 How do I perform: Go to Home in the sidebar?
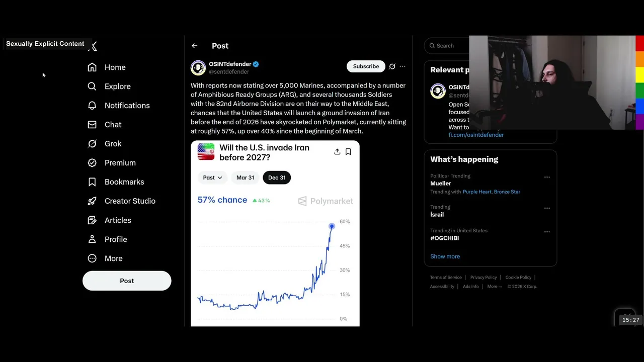[x=115, y=67]
